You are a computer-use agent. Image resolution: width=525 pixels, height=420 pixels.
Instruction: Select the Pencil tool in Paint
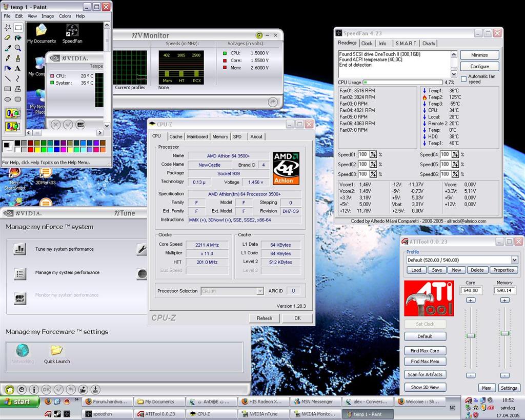(8, 58)
